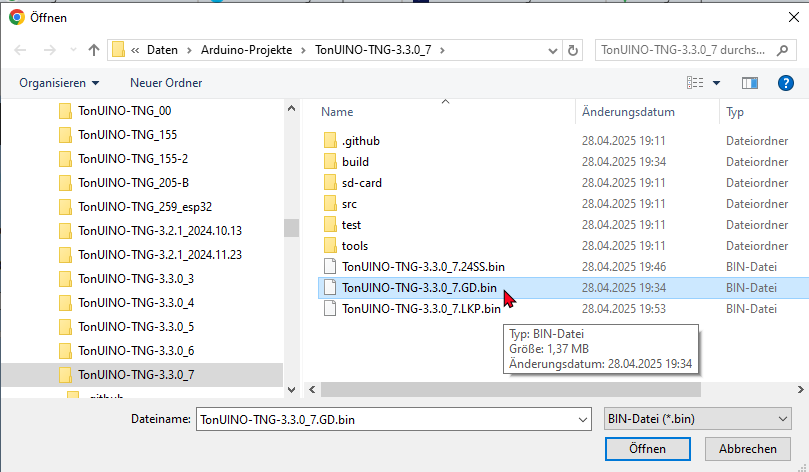Expand chevron after Daten breadcrumb

(x=189, y=50)
